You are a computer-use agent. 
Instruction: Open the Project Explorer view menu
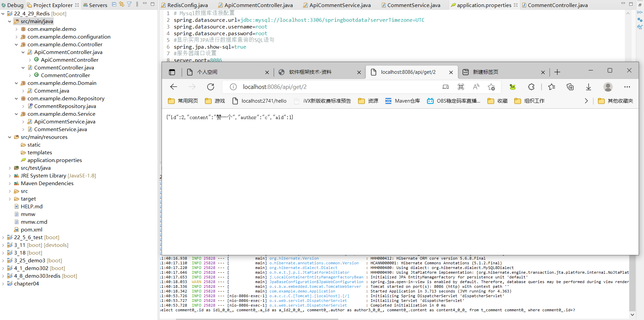[137, 4]
